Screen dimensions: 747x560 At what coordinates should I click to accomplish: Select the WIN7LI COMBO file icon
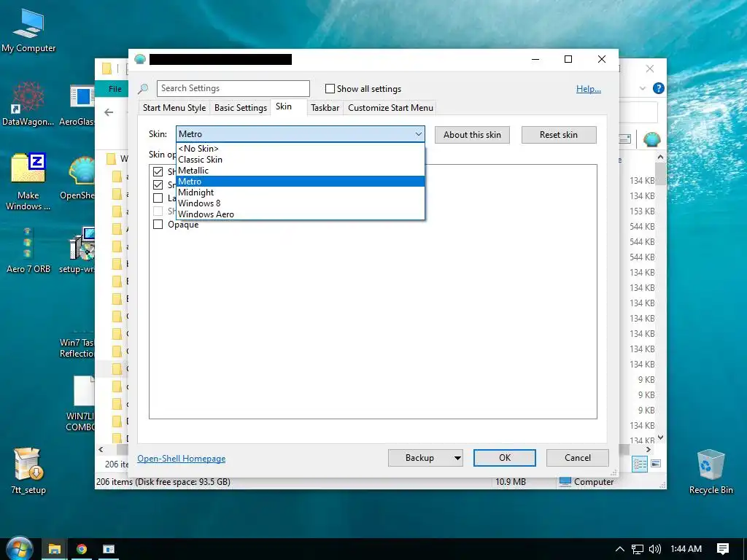(x=81, y=402)
